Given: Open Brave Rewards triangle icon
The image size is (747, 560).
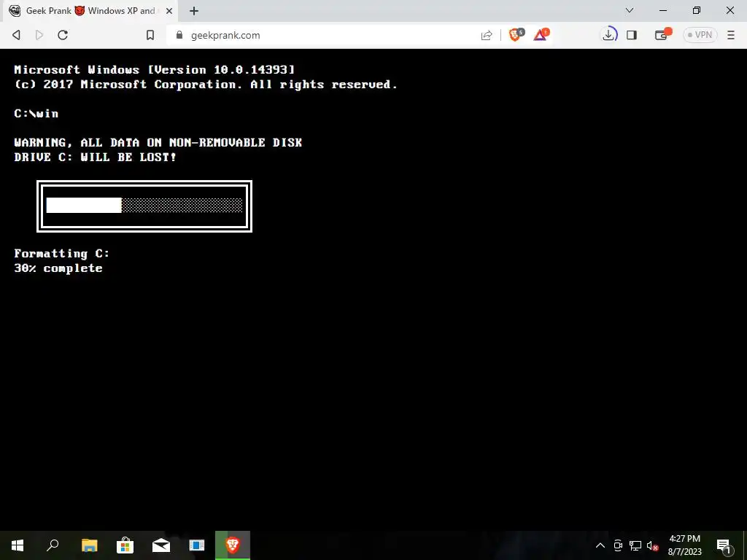Looking at the screenshot, I should tap(541, 35).
